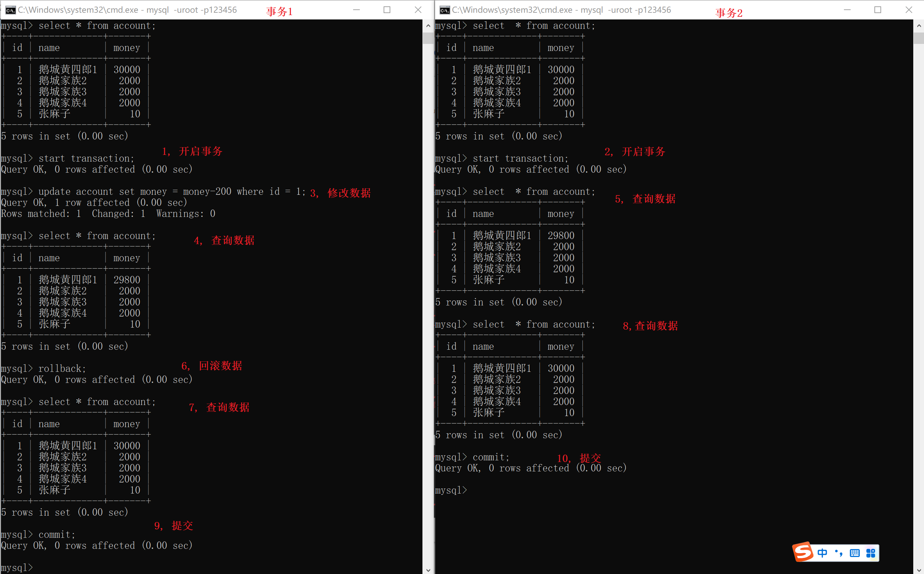
Task: Toggle Sogou Chinese/English mode (中)
Action: point(822,553)
